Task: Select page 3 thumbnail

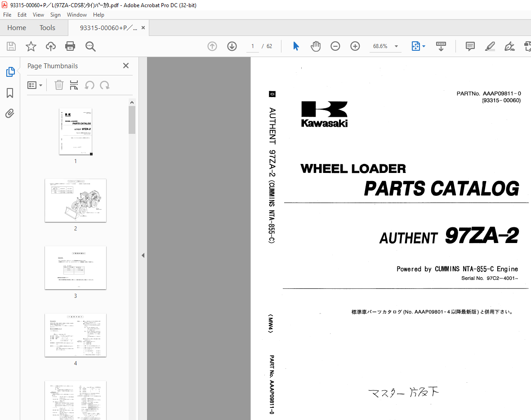Action: pyautogui.click(x=76, y=268)
